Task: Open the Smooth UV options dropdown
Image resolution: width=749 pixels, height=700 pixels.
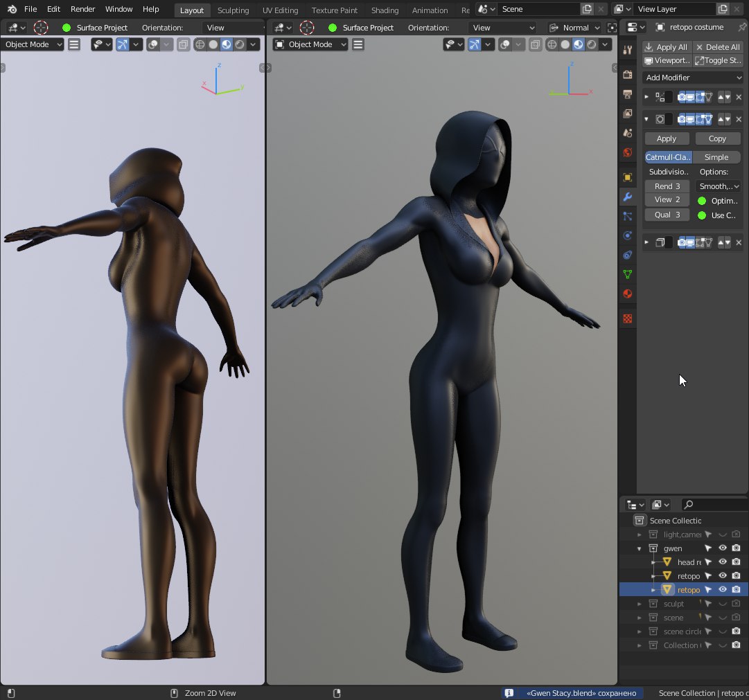Action: click(x=719, y=186)
